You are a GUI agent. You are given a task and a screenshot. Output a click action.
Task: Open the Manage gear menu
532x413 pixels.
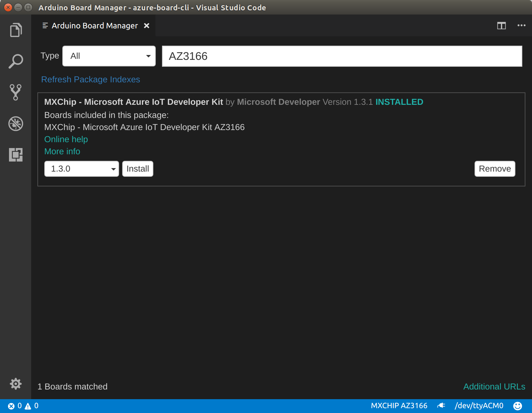[16, 384]
